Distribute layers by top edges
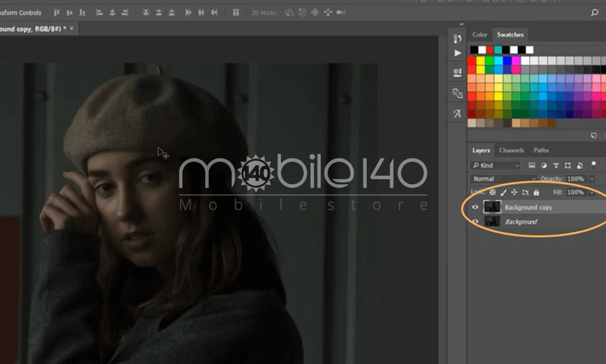 point(146,13)
